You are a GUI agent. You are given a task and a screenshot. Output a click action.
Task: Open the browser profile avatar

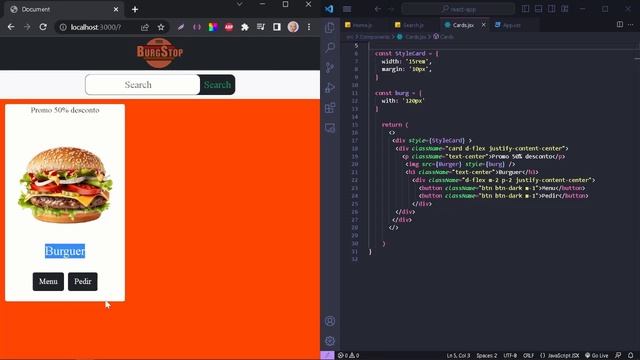coord(293,27)
